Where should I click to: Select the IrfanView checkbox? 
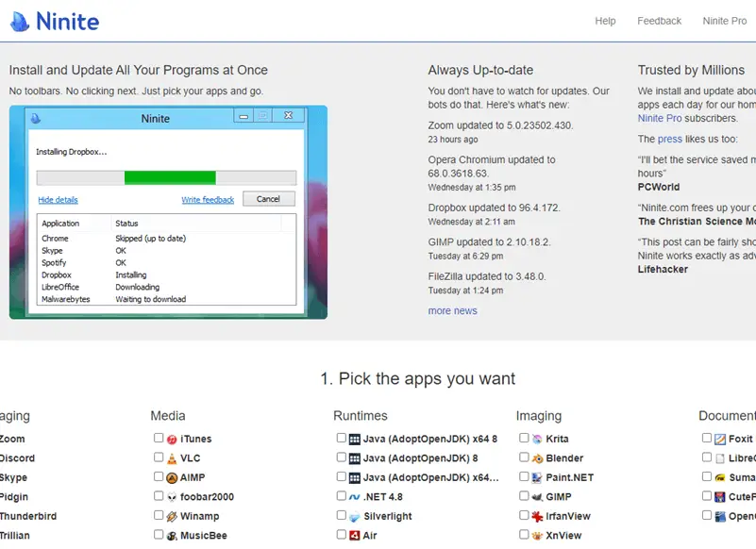524,515
